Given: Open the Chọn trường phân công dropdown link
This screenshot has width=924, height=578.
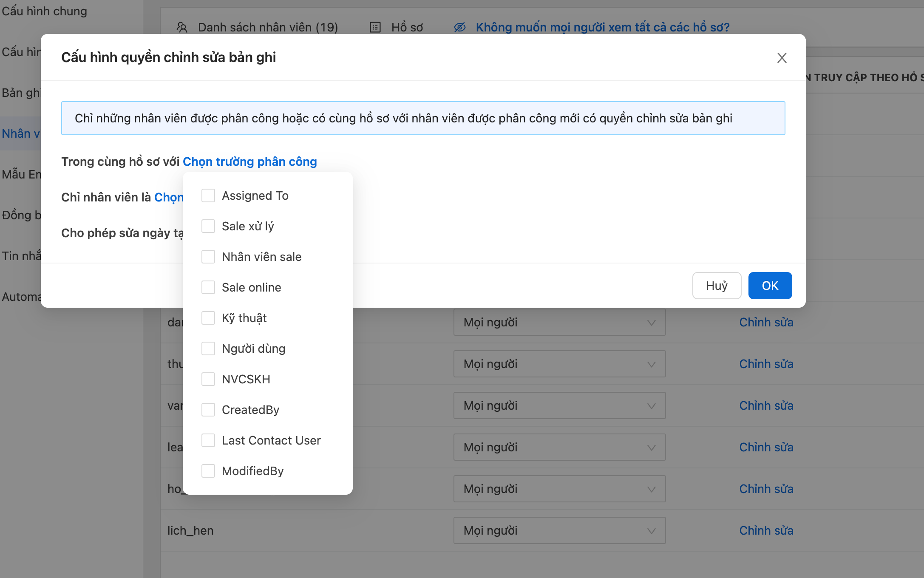Looking at the screenshot, I should 249,161.
